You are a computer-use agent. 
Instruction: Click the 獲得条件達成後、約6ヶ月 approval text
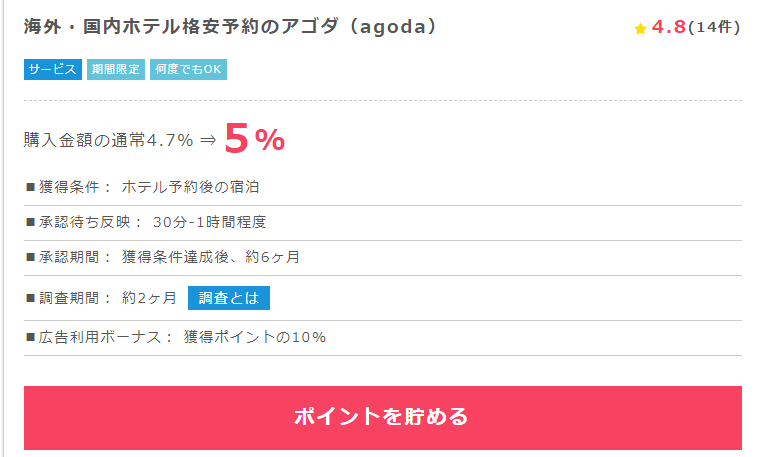coord(210,257)
